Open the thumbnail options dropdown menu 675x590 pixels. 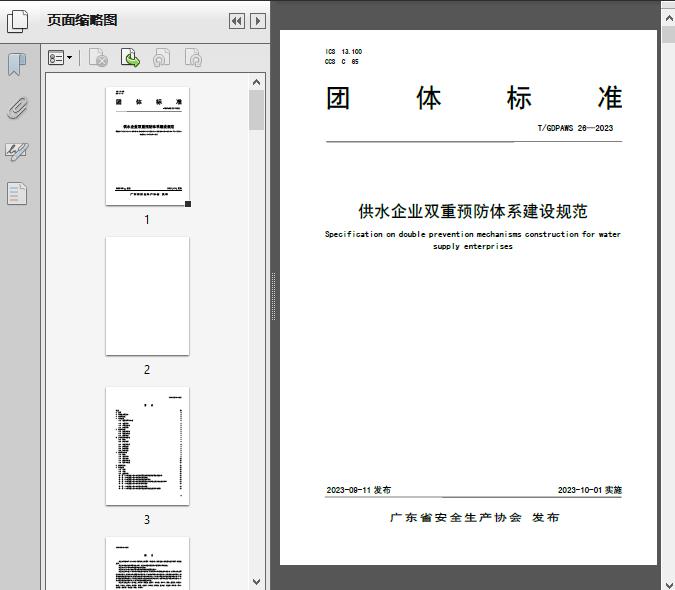(x=60, y=58)
